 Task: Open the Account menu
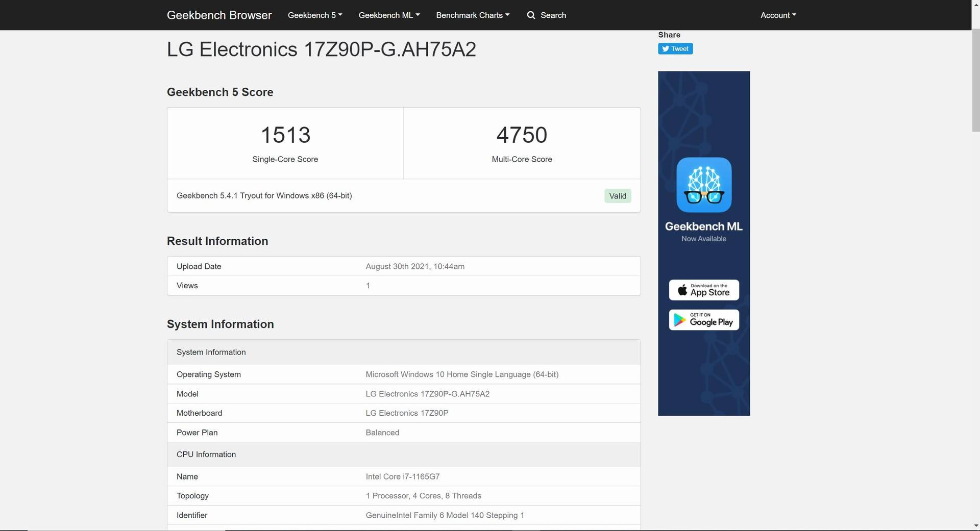(x=778, y=15)
